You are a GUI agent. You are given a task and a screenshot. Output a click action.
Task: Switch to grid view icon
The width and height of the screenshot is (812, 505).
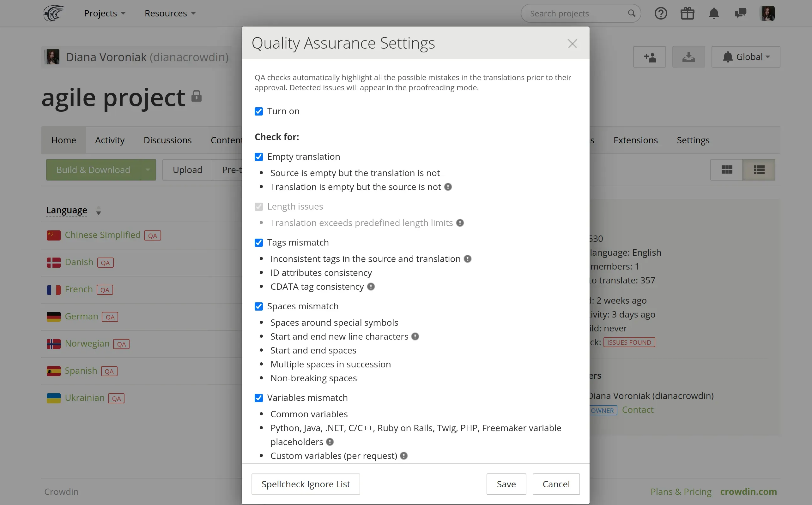click(726, 170)
